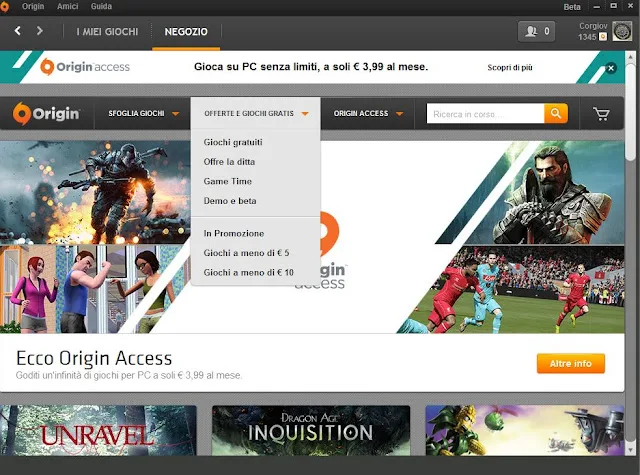Expand the Sfoglia Giochi dropdown
Image resolution: width=640 pixels, height=475 pixels.
click(144, 114)
